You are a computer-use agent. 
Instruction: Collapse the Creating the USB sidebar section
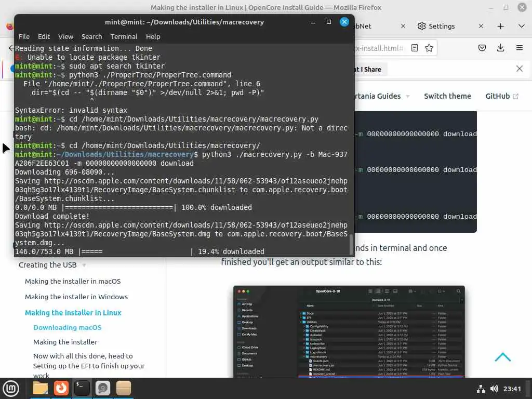[x=52, y=265]
